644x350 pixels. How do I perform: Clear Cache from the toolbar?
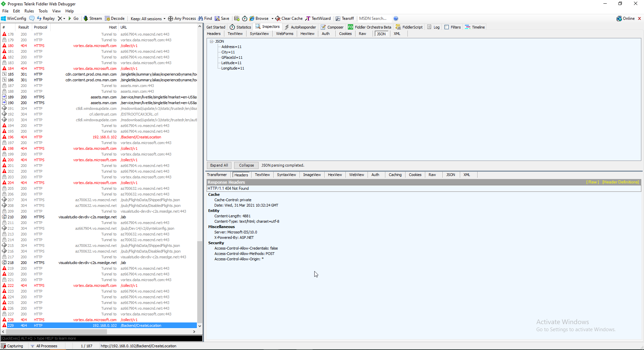tap(289, 18)
